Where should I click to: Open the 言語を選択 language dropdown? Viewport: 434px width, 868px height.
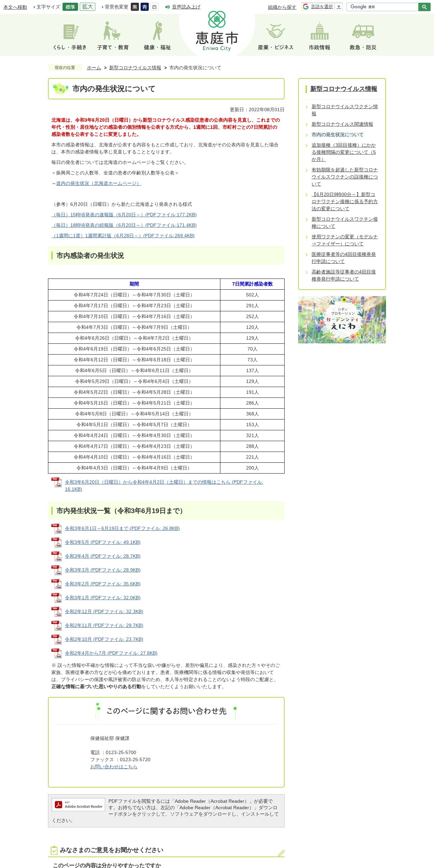[x=322, y=6]
